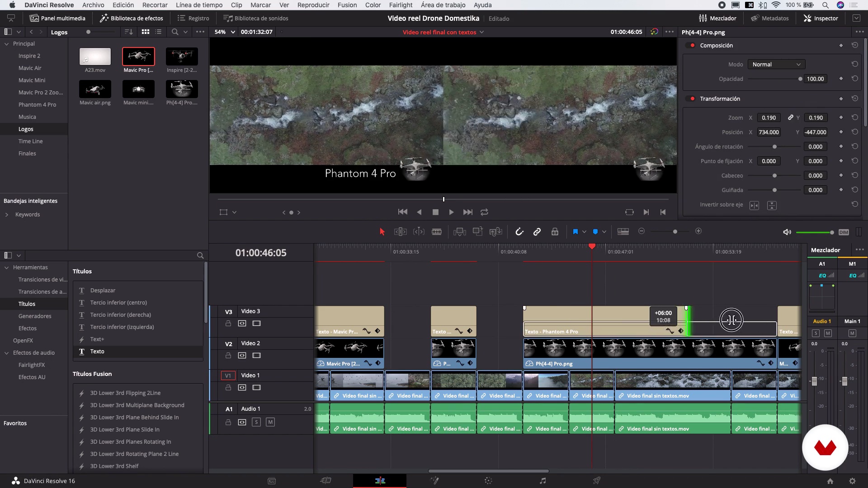Toggle Position lock padlock in toolbar
Viewport: 868px width, 488px height.
(555, 232)
